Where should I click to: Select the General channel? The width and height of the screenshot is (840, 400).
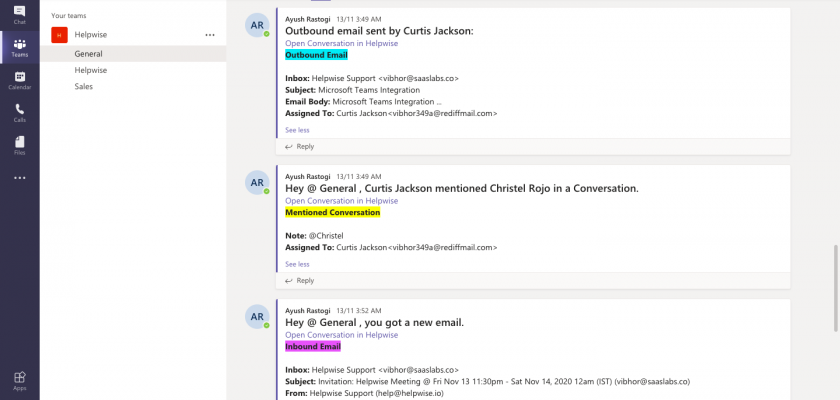pos(88,53)
